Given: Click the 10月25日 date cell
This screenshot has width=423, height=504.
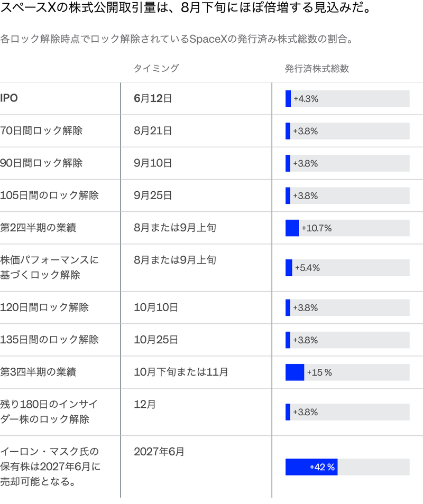Looking at the screenshot, I should pos(156,340).
